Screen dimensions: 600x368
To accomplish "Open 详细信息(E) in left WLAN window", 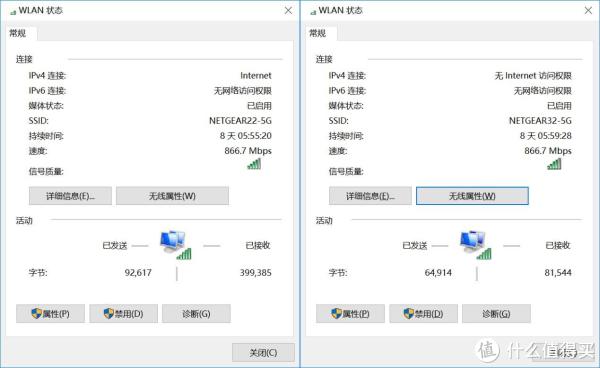I will tap(70, 196).
